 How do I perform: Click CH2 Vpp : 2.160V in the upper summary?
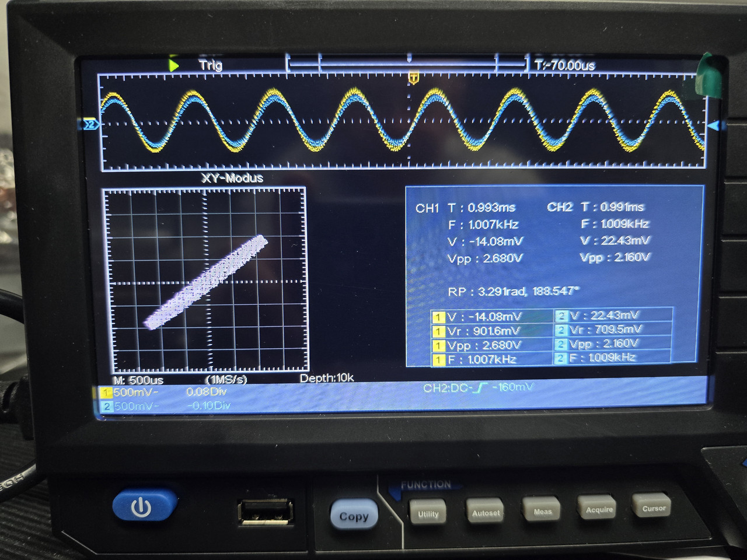[x=615, y=257]
